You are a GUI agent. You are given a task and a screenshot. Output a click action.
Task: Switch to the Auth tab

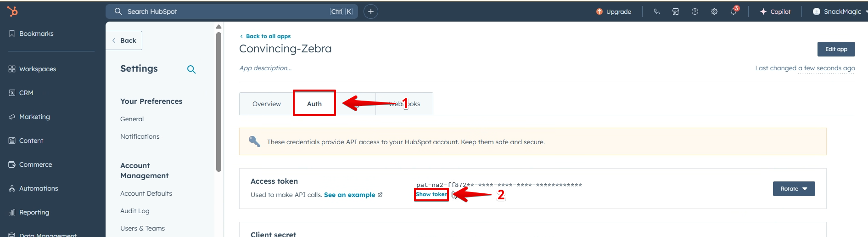(314, 104)
